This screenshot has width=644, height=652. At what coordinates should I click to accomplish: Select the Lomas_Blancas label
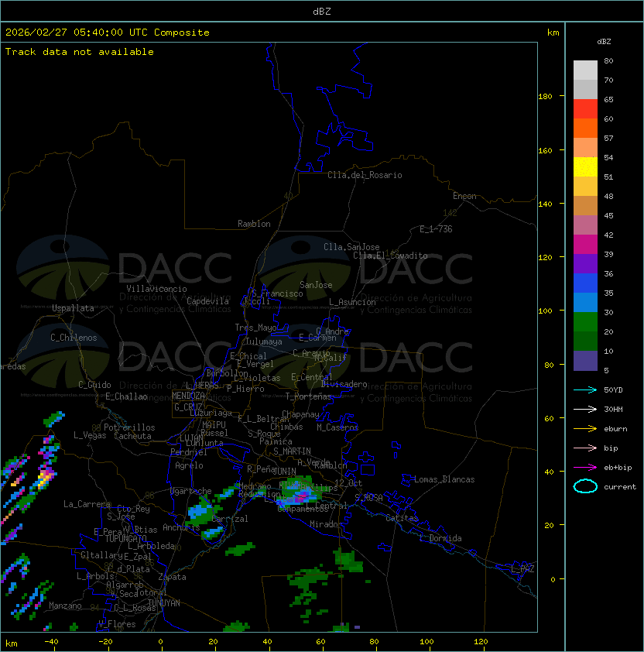point(444,479)
